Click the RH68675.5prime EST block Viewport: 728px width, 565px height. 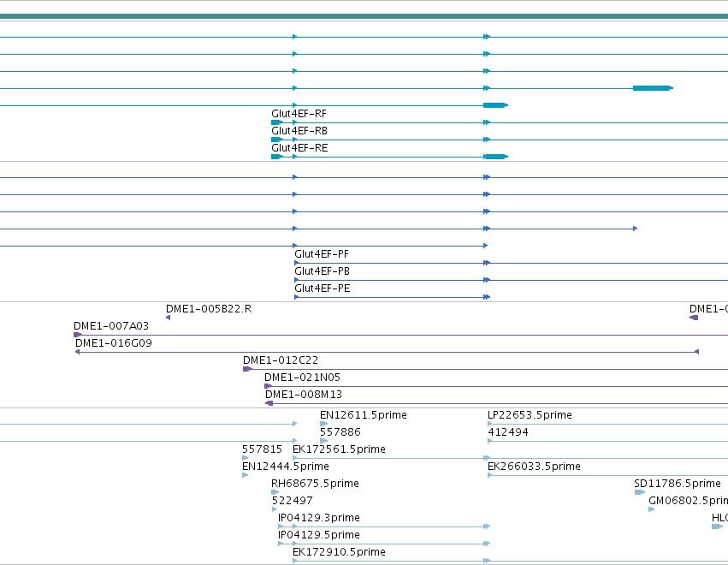pyautogui.click(x=275, y=492)
